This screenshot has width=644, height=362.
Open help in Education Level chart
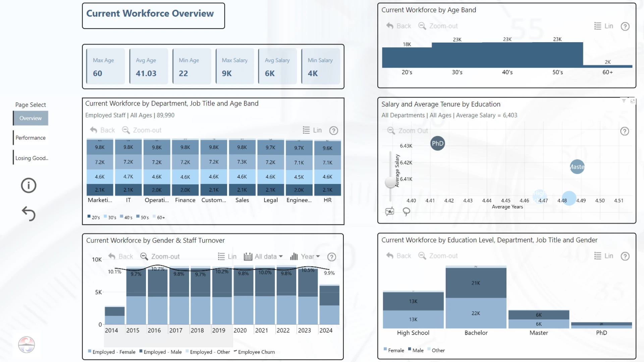625,256
